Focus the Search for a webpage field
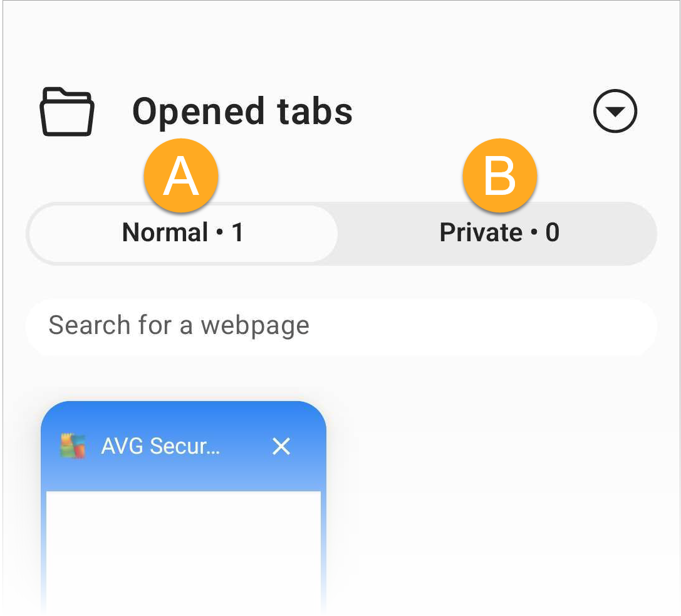The width and height of the screenshot is (681, 616). (x=341, y=326)
